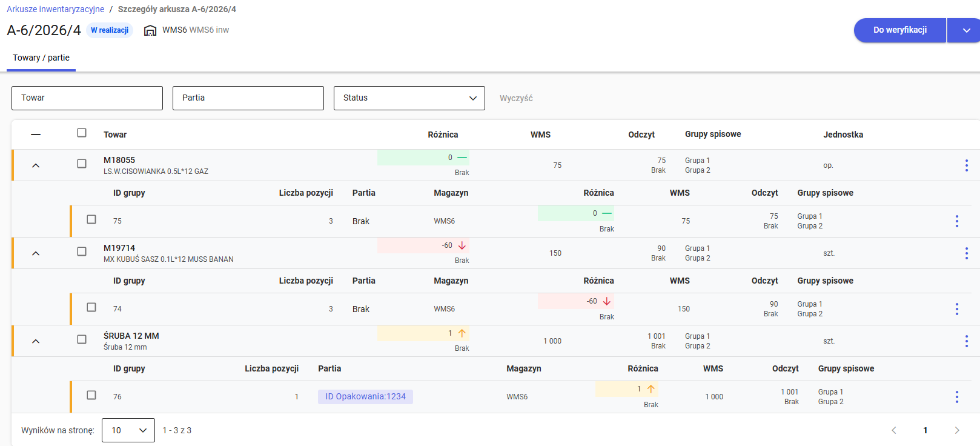Open the three-dot menu for ŚRUBA 12 MM
This screenshot has height=446, width=980.
(x=966, y=341)
